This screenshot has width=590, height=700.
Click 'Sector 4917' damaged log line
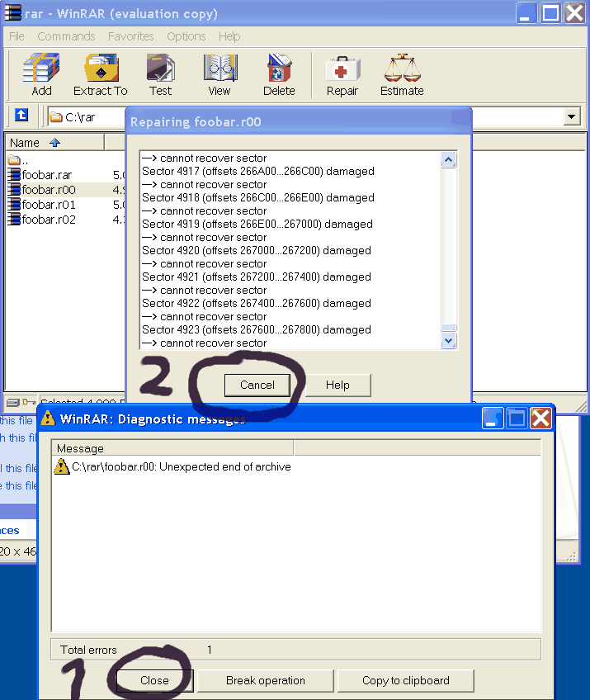258,171
